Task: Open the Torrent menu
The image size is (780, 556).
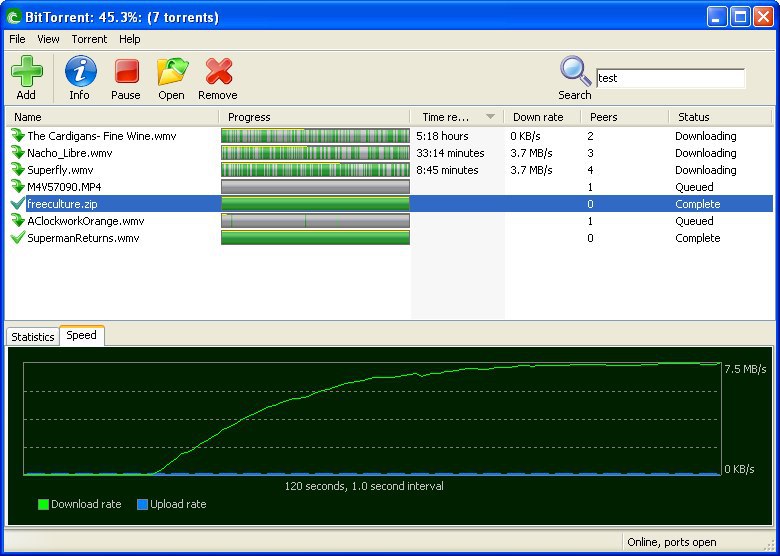Action: [89, 39]
